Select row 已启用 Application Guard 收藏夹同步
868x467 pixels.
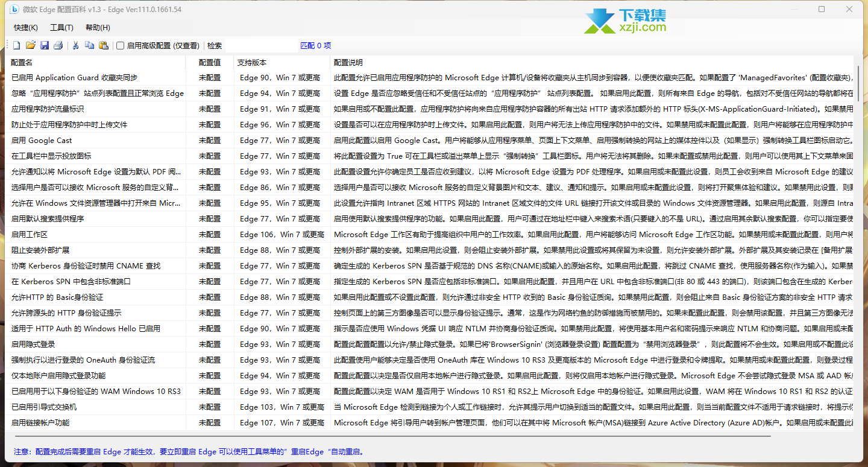[430, 77]
